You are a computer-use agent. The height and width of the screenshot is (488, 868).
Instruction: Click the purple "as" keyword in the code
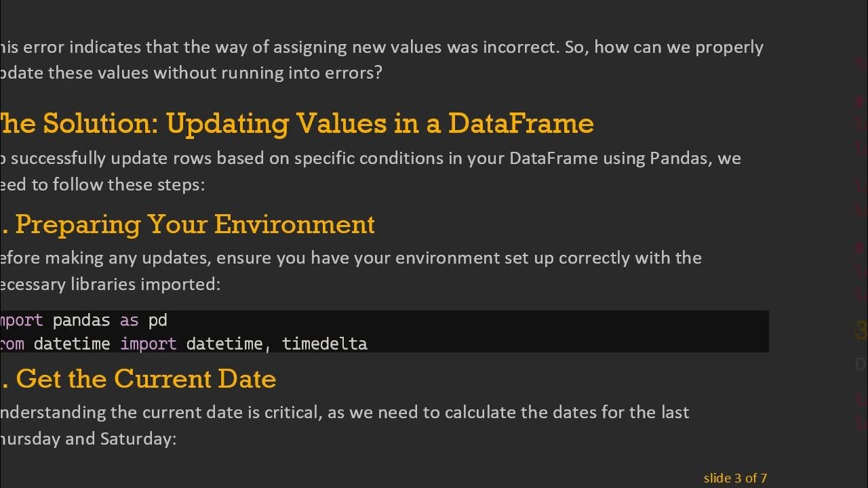click(x=129, y=320)
